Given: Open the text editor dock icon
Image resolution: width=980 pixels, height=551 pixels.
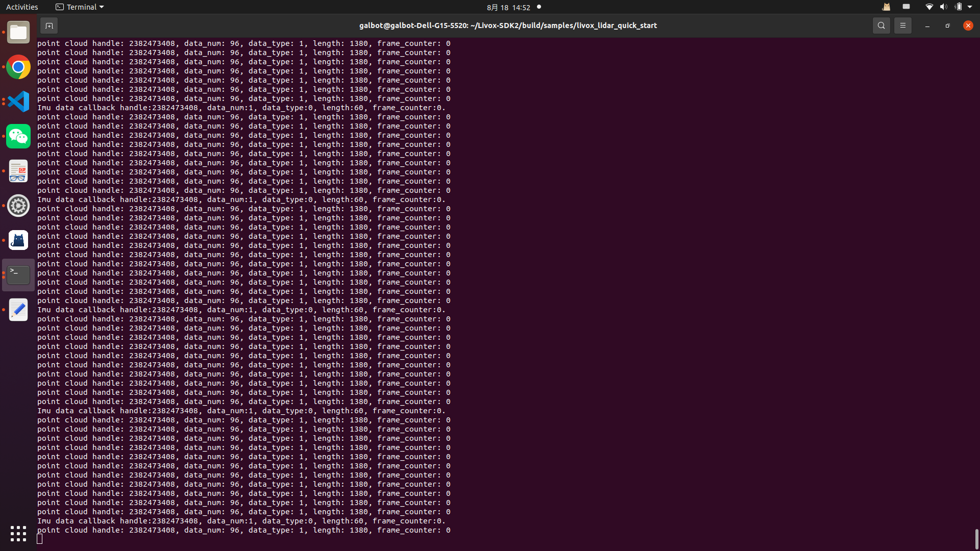Looking at the screenshot, I should 18,310.
